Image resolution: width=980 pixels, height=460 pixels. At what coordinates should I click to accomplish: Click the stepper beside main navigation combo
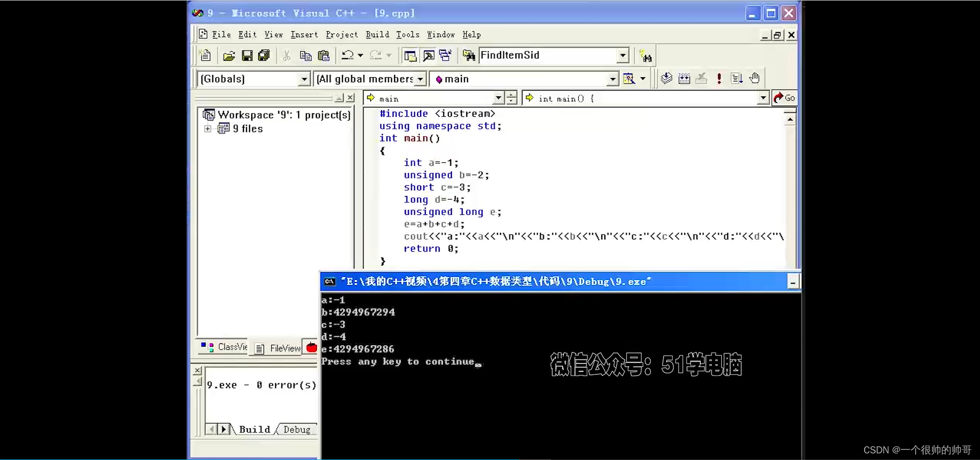click(x=511, y=98)
